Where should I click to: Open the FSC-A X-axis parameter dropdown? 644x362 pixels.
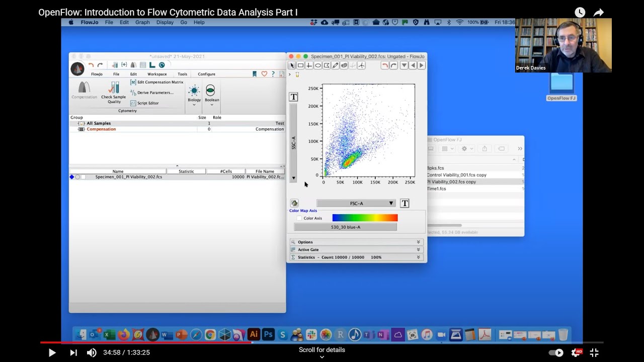pyautogui.click(x=356, y=203)
